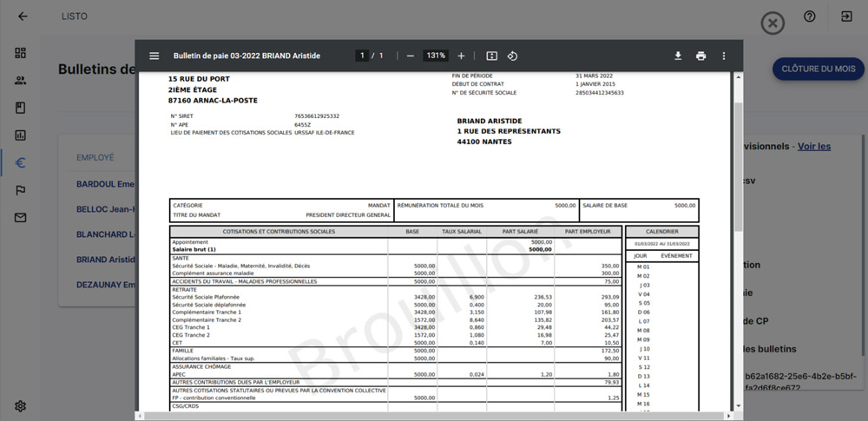Click the Clôture du mois button

pos(818,69)
